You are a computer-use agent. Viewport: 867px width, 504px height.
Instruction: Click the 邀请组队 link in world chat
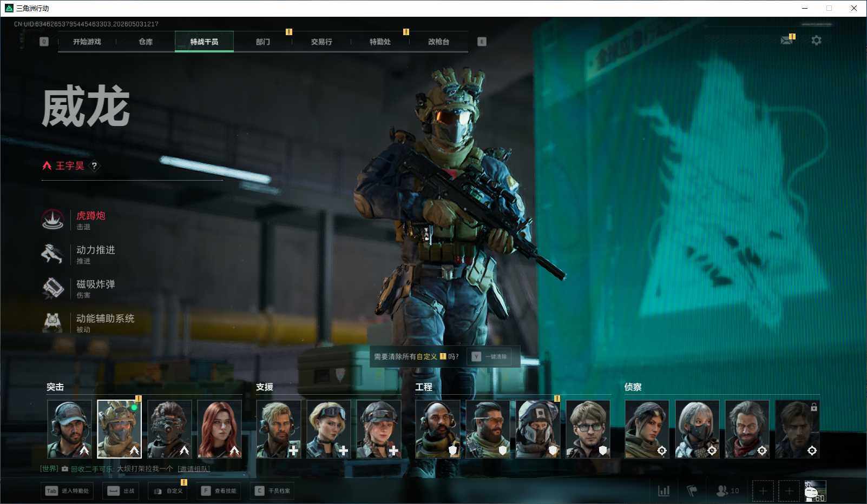194,469
